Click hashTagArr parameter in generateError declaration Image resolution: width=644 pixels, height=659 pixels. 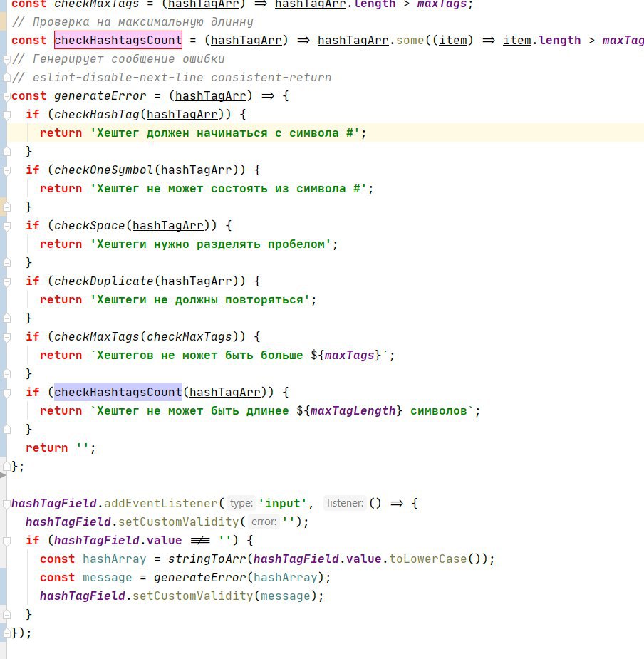(211, 96)
